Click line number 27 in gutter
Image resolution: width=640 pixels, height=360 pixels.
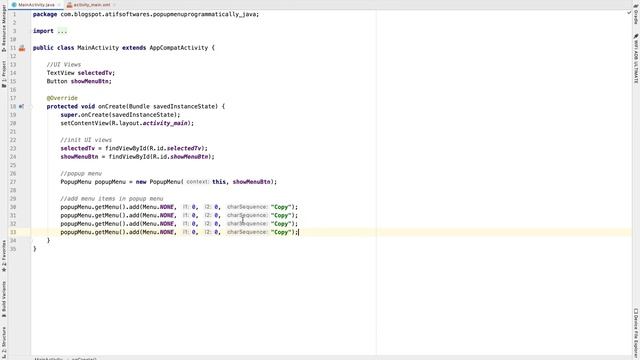[13, 182]
